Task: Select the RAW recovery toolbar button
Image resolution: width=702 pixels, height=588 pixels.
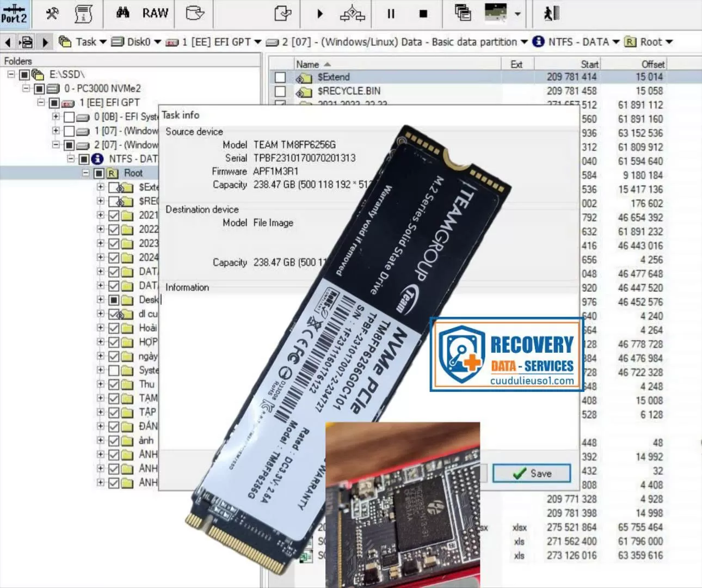Action: [155, 13]
